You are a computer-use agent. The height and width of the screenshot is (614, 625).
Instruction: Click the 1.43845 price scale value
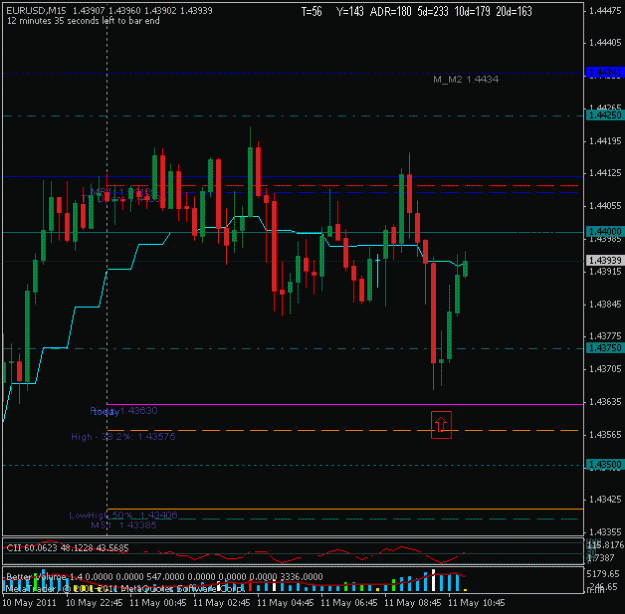(x=605, y=304)
